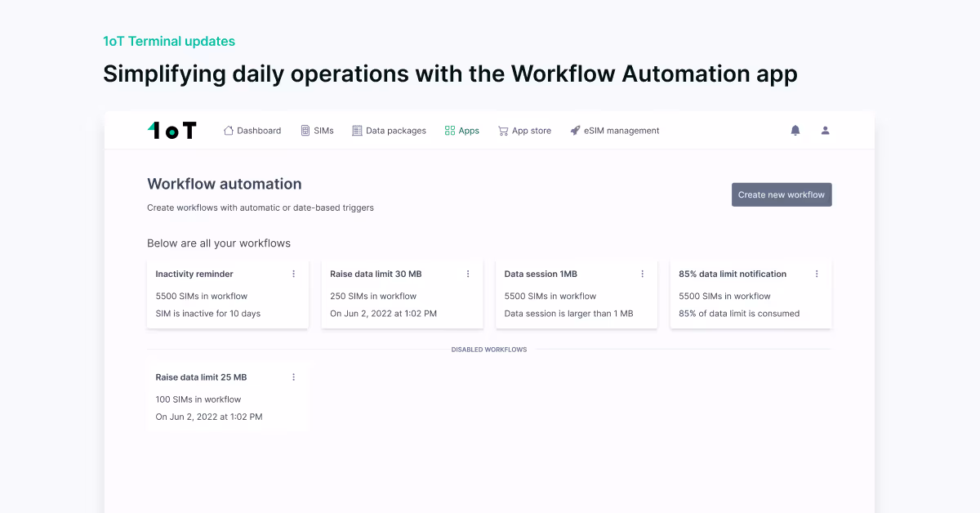Select the Apps navigation item
This screenshot has width=980, height=513.
pyautogui.click(x=461, y=131)
